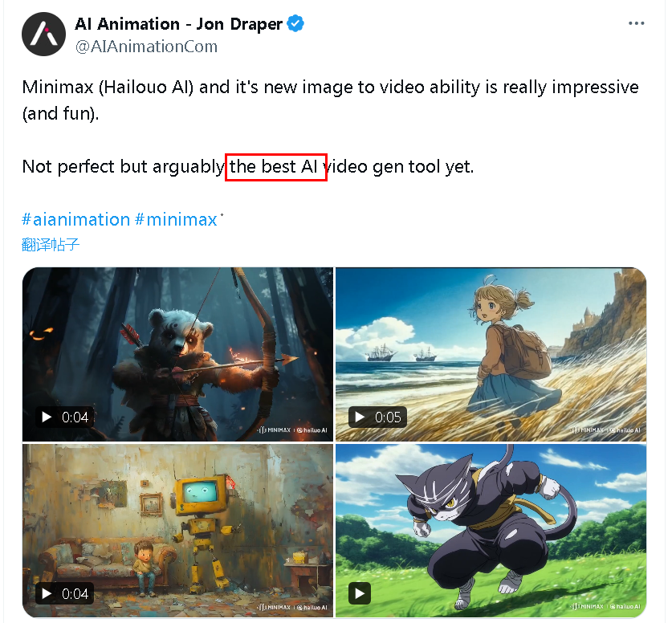
Task: Click the 翻译帖子 translate post link
Action: point(50,245)
